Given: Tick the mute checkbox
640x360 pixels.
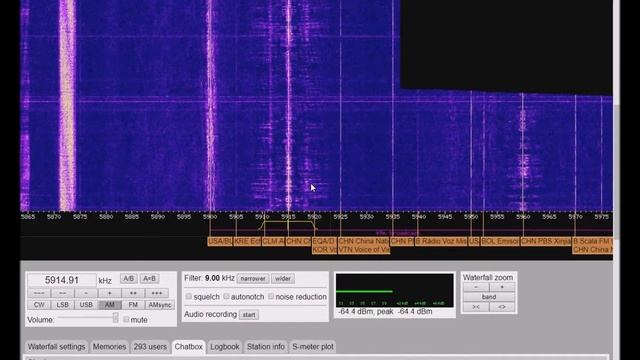Looking at the screenshot, I should pos(126,320).
